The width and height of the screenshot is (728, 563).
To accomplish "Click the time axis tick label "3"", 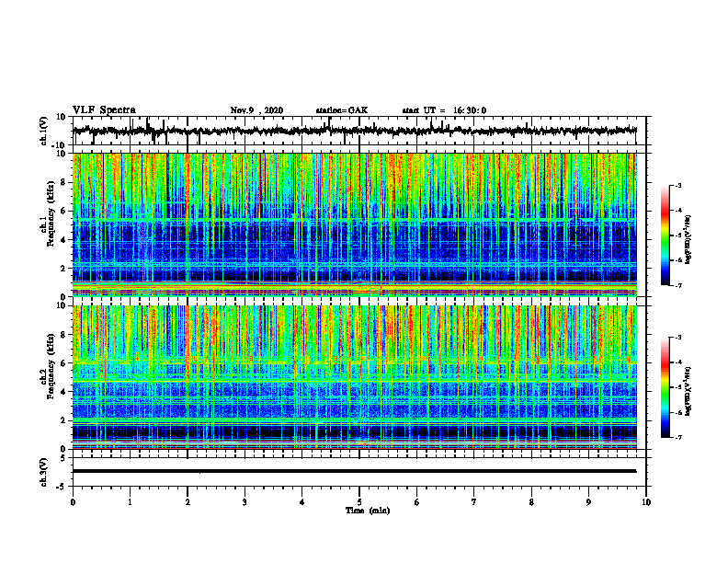I will coord(245,502).
